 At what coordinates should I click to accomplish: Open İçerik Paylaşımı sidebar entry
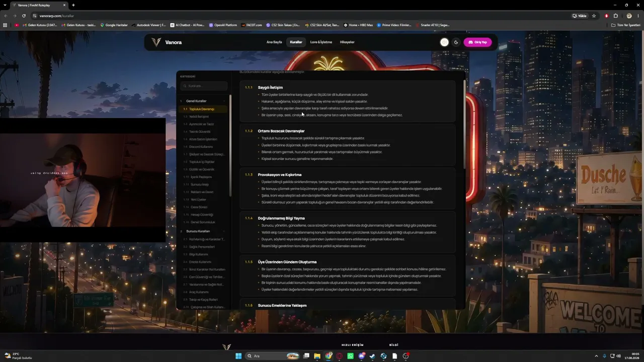pyautogui.click(x=200, y=177)
